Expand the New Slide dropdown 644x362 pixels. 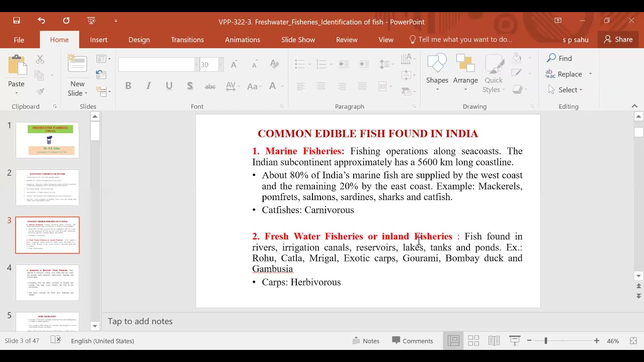[77, 88]
